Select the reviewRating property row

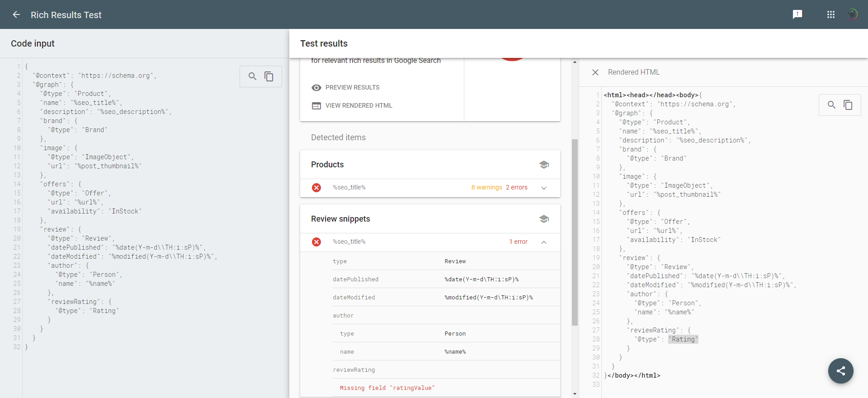click(446, 370)
